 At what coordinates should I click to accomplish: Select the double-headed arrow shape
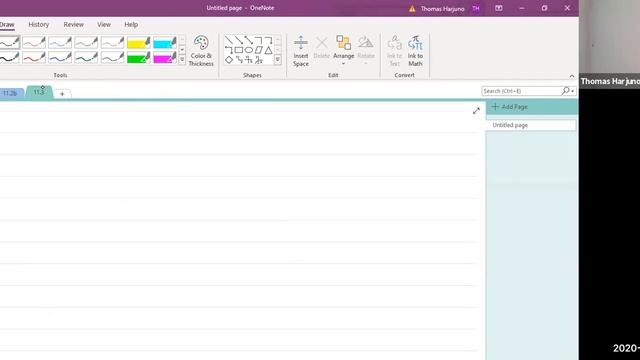[249, 40]
